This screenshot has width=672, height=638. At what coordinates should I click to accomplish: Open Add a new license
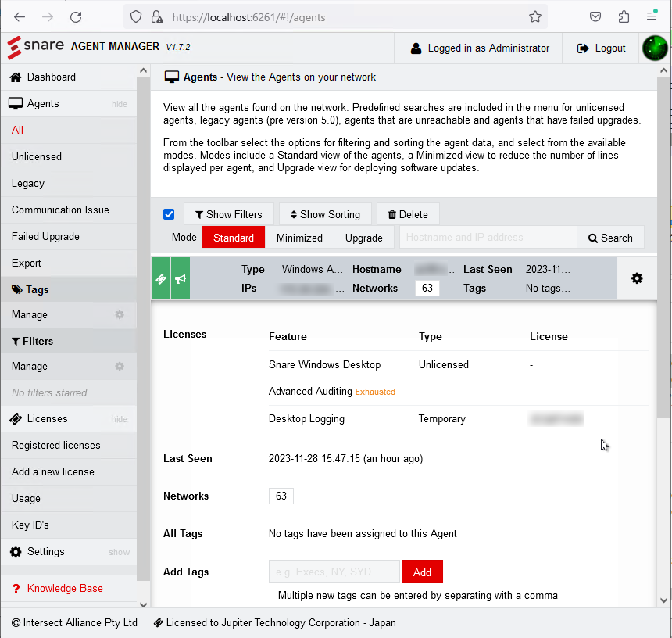[69, 472]
